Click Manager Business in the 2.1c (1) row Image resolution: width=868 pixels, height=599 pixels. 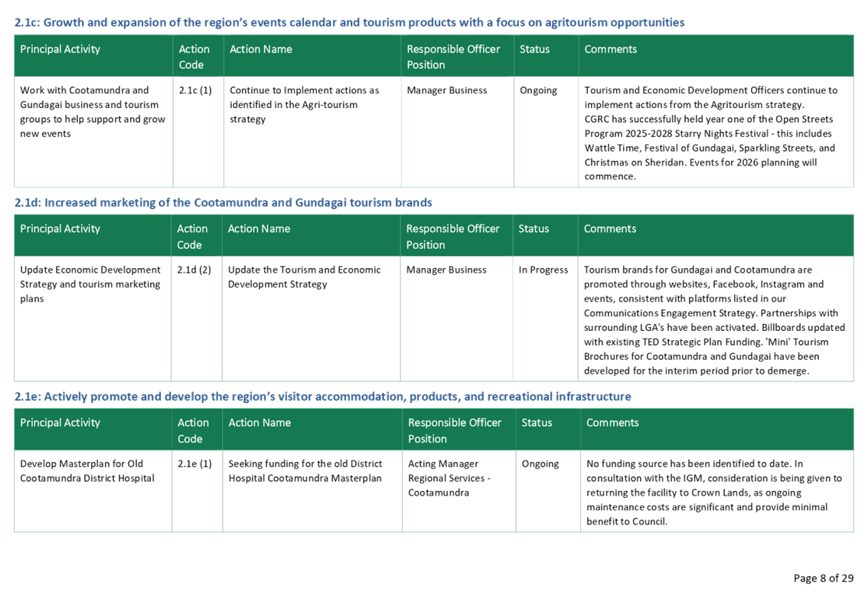447,90
